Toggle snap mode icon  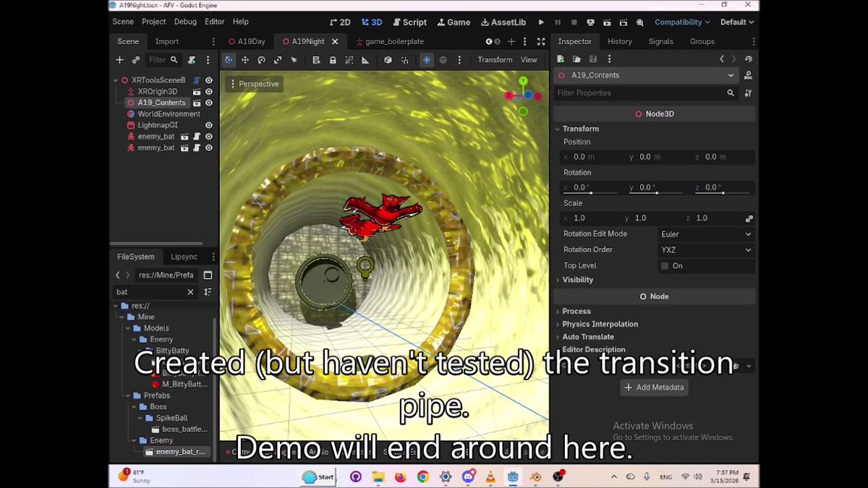[x=404, y=60]
